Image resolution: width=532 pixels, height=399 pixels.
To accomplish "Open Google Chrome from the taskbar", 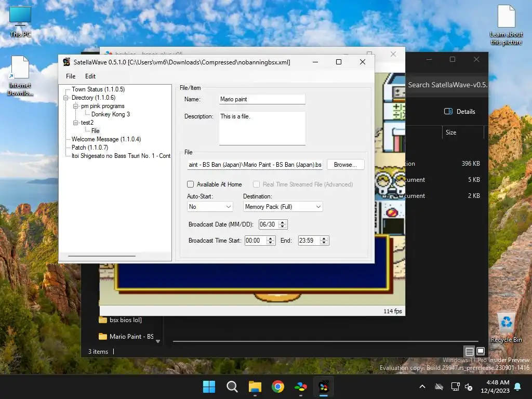I will (x=278, y=387).
